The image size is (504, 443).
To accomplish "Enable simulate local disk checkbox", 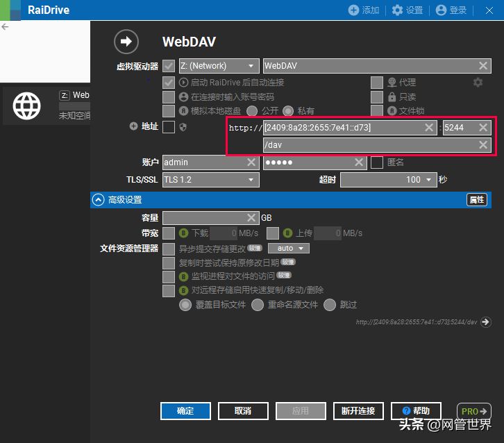I will pyautogui.click(x=169, y=111).
